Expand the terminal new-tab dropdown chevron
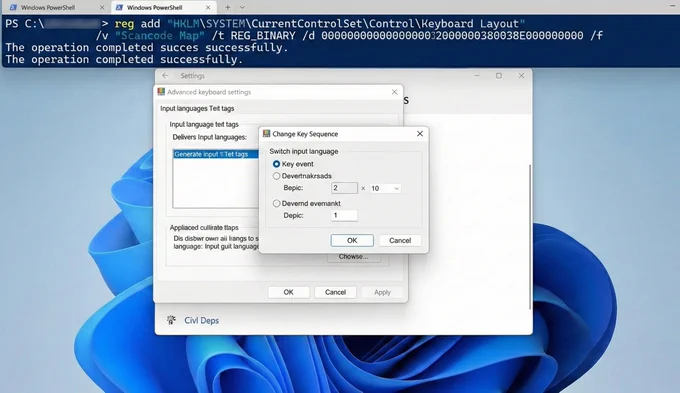This screenshot has width=680, height=393. pos(242,7)
